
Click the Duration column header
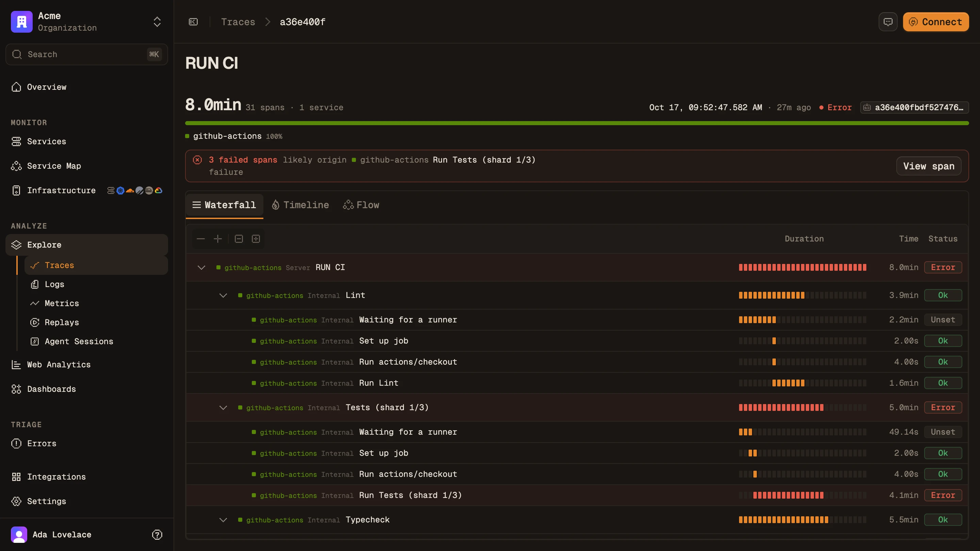(x=804, y=239)
